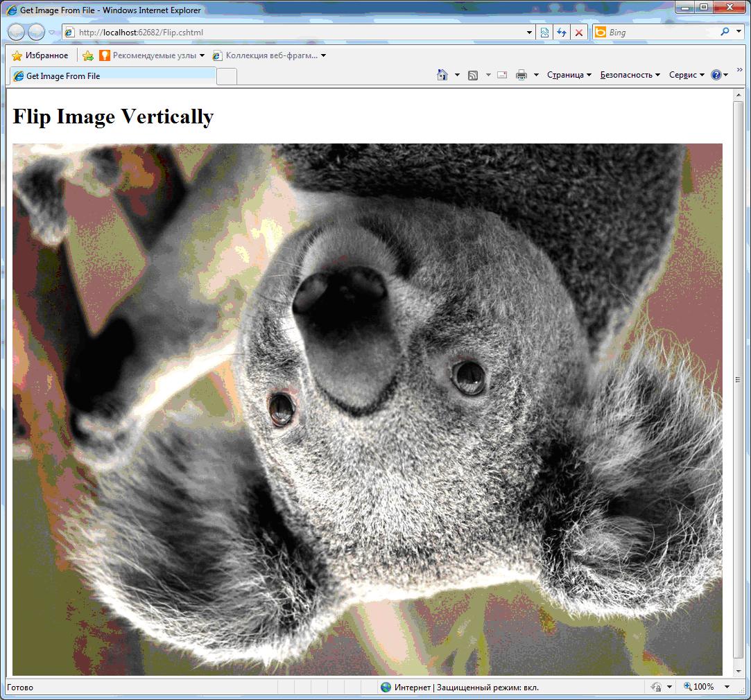Print the page with the printer icon
The image size is (751, 700).
(521, 75)
